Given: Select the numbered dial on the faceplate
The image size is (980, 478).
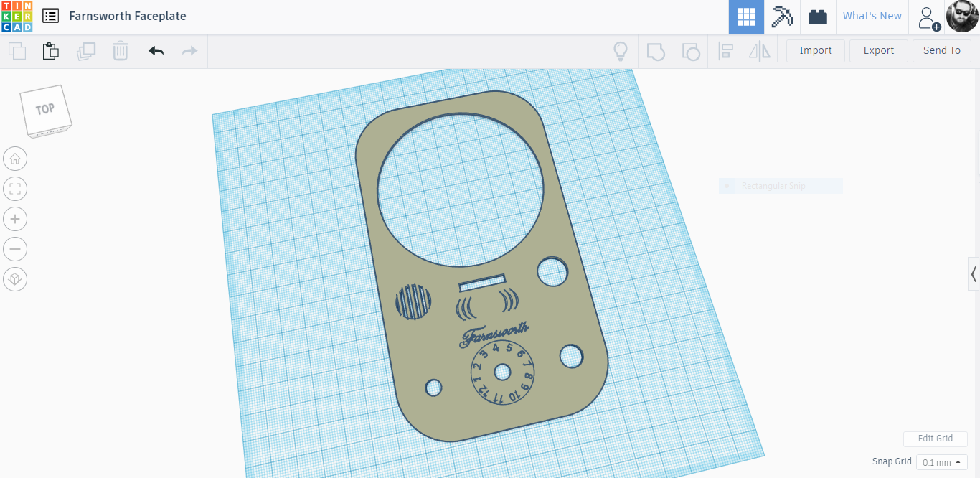Looking at the screenshot, I should (502, 372).
